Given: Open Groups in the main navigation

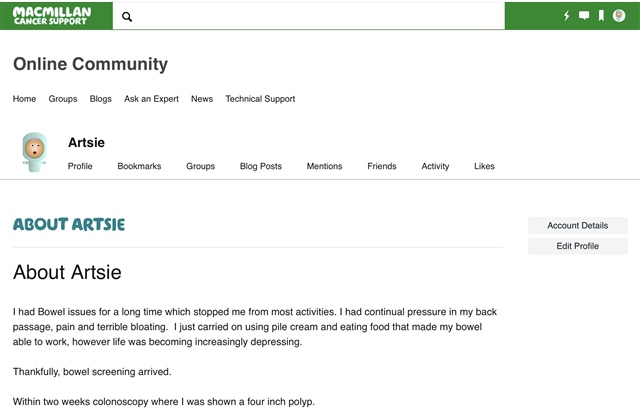Looking at the screenshot, I should [x=63, y=99].
